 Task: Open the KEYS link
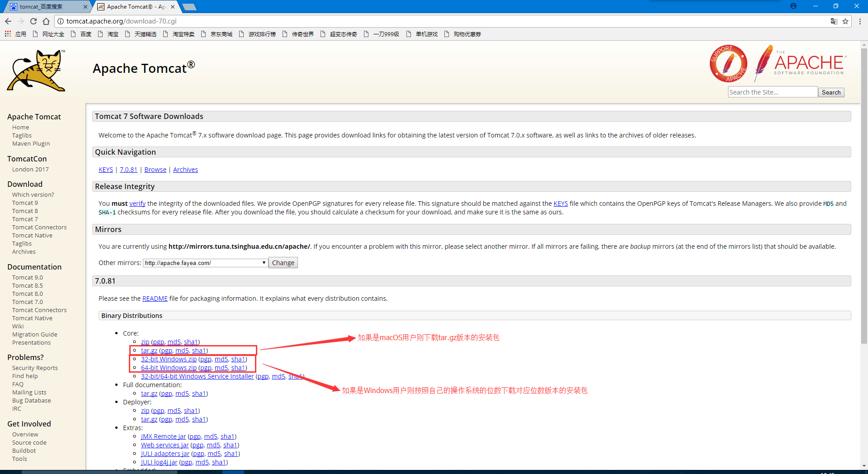[x=105, y=169]
